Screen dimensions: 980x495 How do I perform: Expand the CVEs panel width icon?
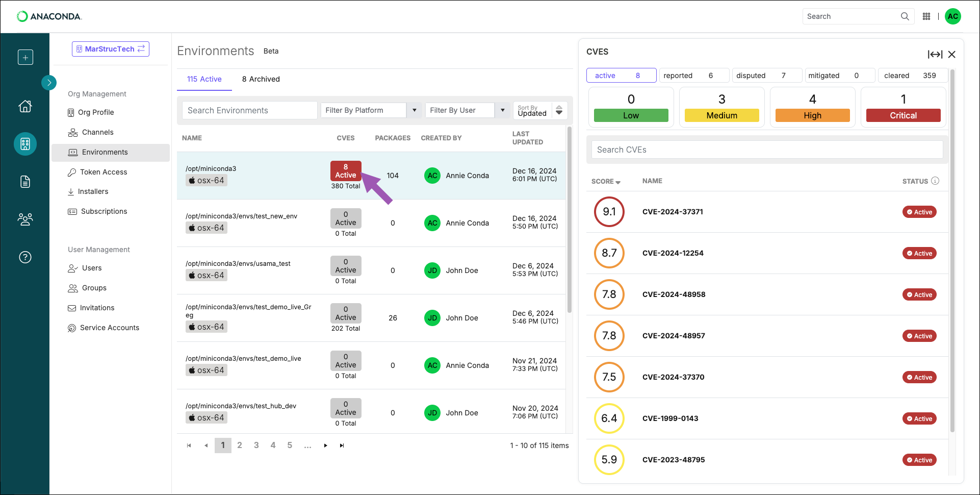(x=935, y=54)
